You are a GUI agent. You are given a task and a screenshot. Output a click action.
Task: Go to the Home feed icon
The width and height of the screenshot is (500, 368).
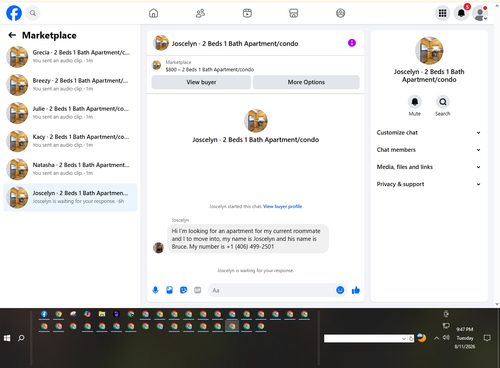(153, 13)
